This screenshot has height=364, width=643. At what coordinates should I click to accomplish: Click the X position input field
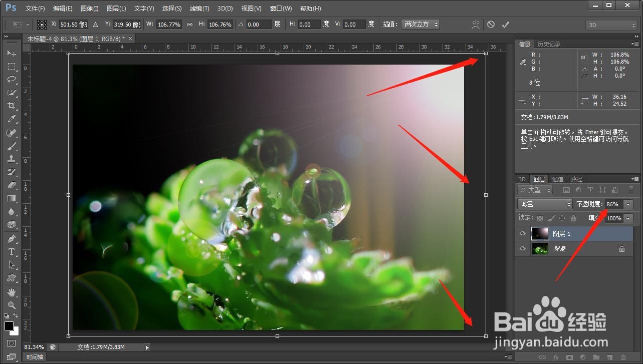[73, 24]
